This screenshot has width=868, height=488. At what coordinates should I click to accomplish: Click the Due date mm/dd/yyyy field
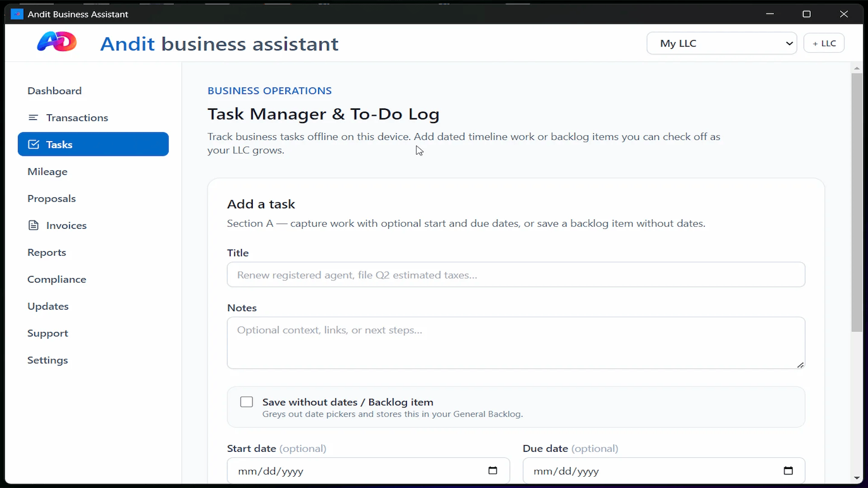point(664,471)
